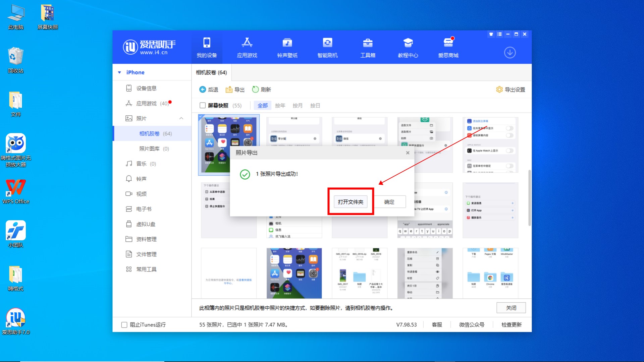Click the download manager arrow icon
Image resolution: width=644 pixels, height=362 pixels.
click(x=510, y=53)
